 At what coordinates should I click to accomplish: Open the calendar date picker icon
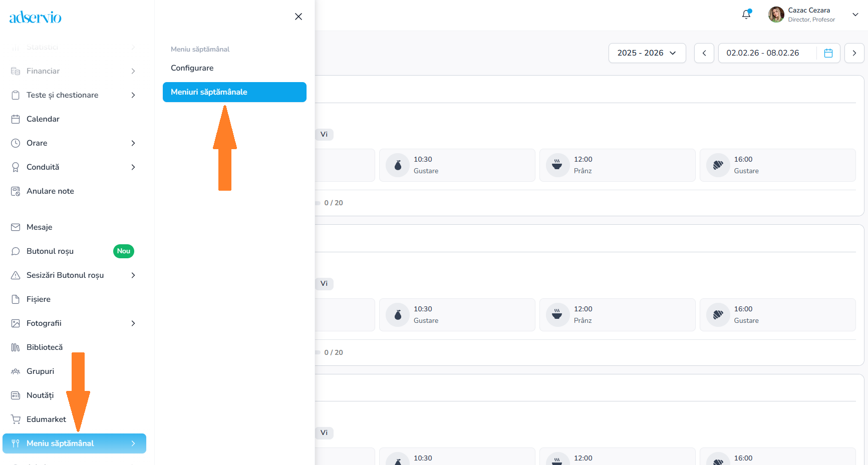[x=828, y=53]
